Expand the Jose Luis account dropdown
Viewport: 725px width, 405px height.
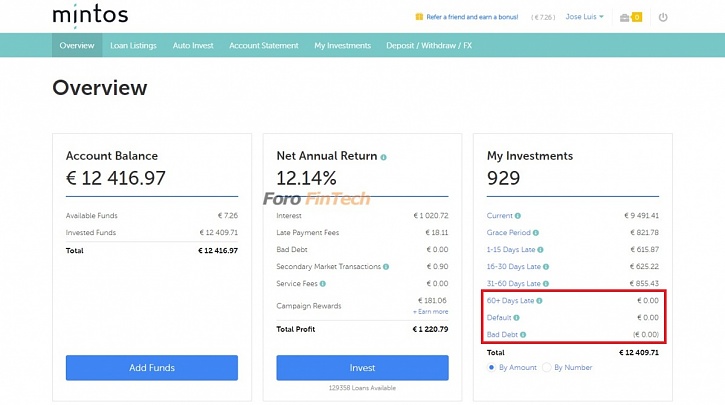pos(584,17)
